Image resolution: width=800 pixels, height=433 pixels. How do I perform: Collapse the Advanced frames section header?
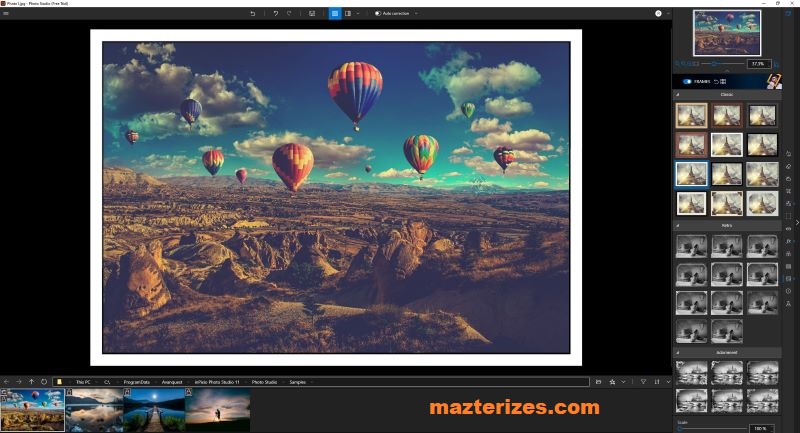tap(727, 352)
